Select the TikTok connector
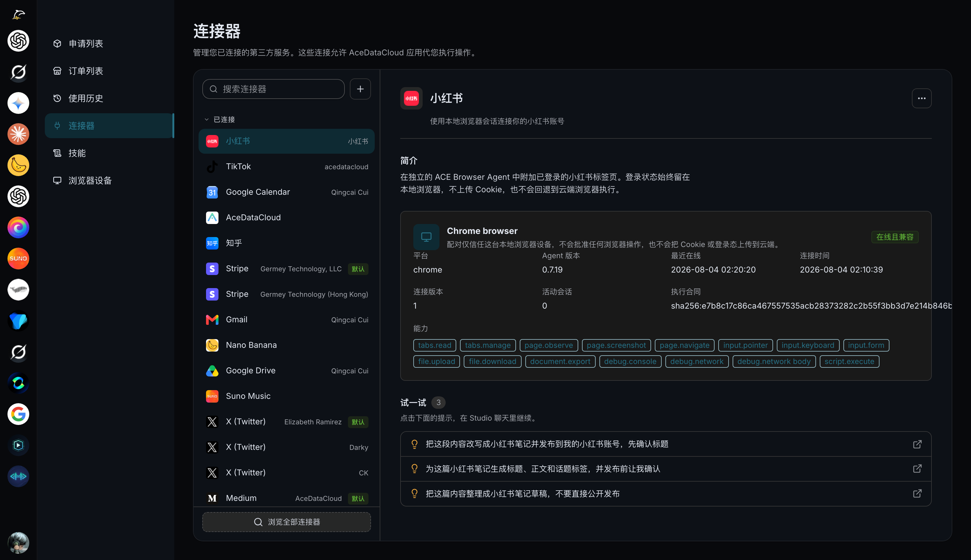The width and height of the screenshot is (971, 560). (287, 166)
